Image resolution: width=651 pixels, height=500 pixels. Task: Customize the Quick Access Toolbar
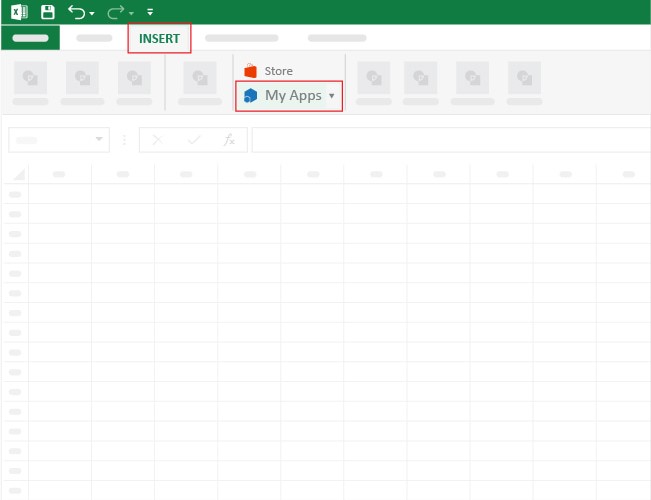pyautogui.click(x=150, y=12)
